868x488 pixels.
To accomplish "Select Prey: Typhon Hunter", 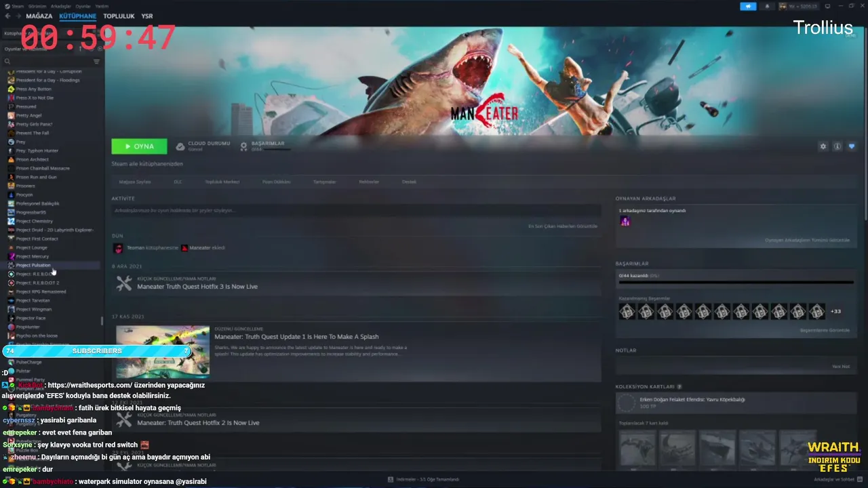I will pos(37,150).
